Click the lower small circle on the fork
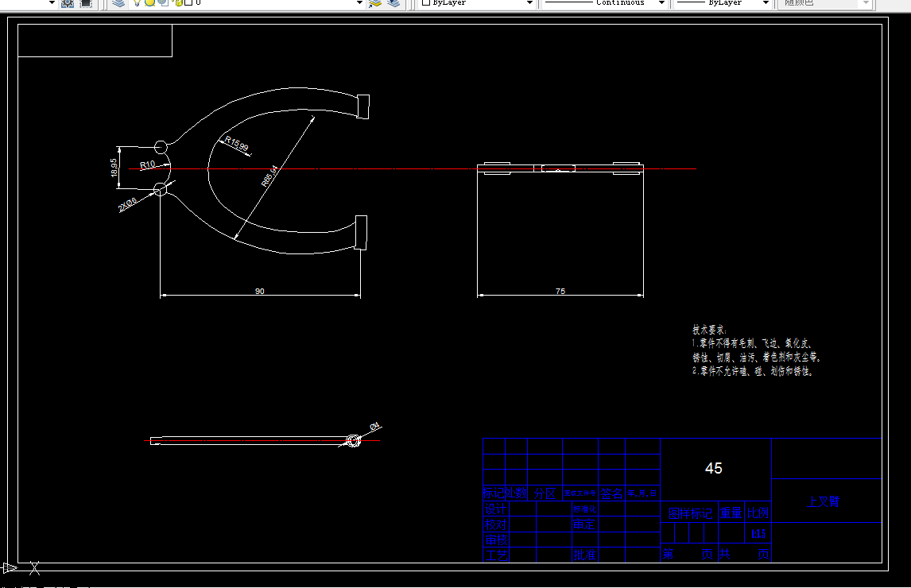 [x=161, y=189]
